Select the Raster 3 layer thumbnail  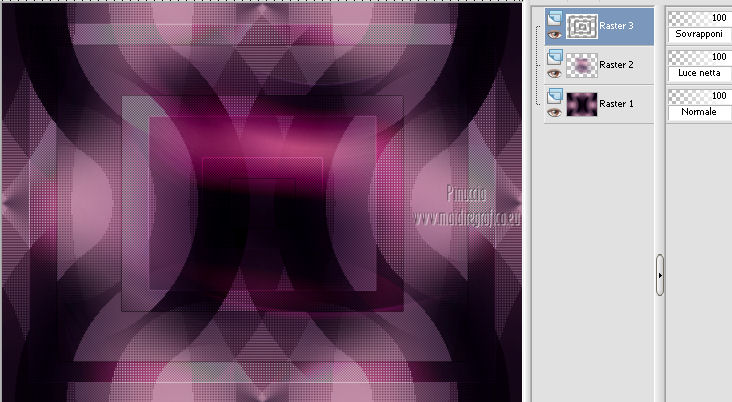582,26
